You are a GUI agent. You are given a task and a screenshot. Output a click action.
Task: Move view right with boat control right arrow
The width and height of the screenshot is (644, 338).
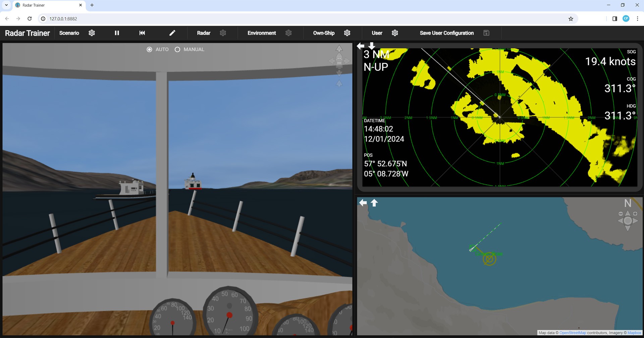pyautogui.click(x=347, y=61)
